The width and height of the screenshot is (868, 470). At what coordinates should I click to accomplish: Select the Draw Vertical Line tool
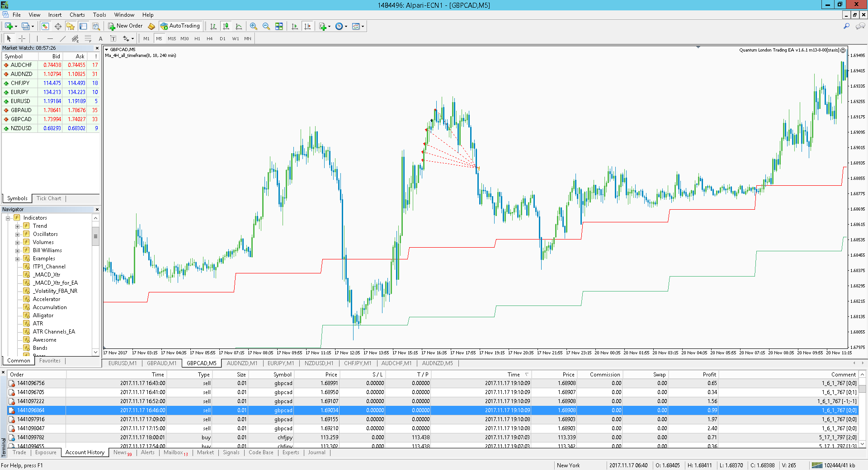(38, 38)
